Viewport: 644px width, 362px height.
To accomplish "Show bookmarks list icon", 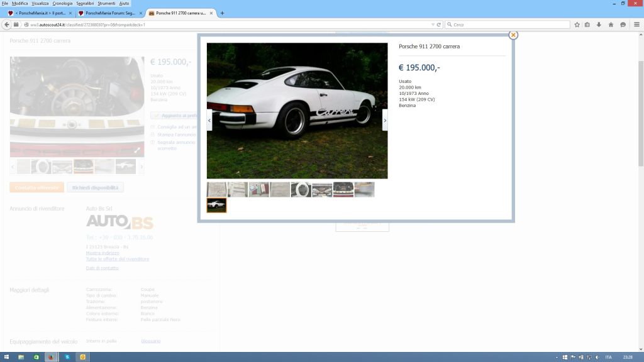I will pyautogui.click(x=587, y=25).
